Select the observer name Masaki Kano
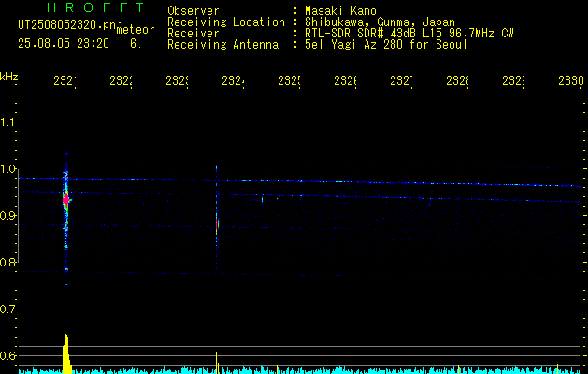 (x=340, y=11)
